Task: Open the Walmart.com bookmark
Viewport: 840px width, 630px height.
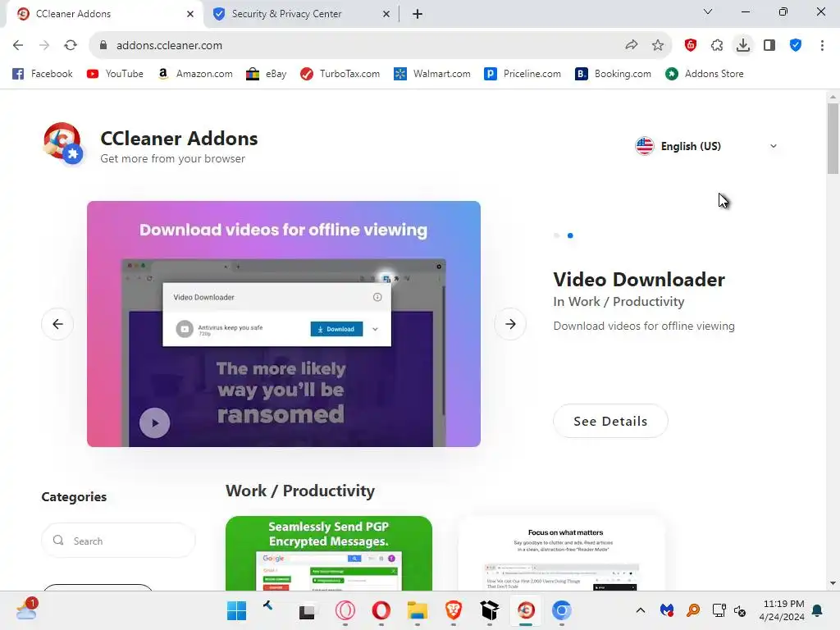Action: 432,74
